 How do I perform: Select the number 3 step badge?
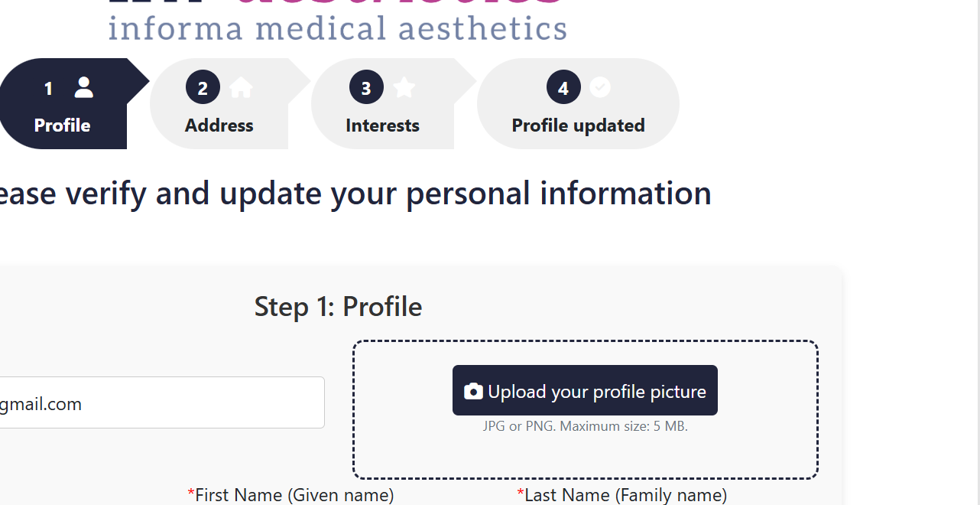(x=366, y=88)
